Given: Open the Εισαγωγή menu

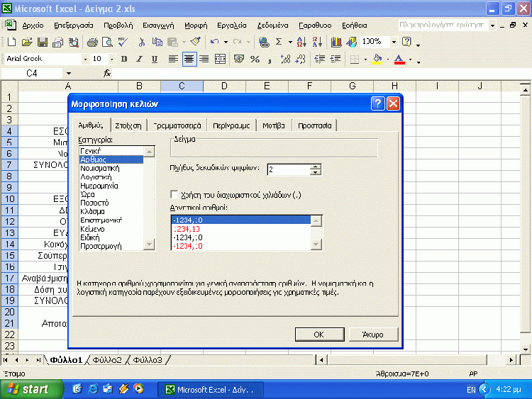Looking at the screenshot, I should 158,26.
